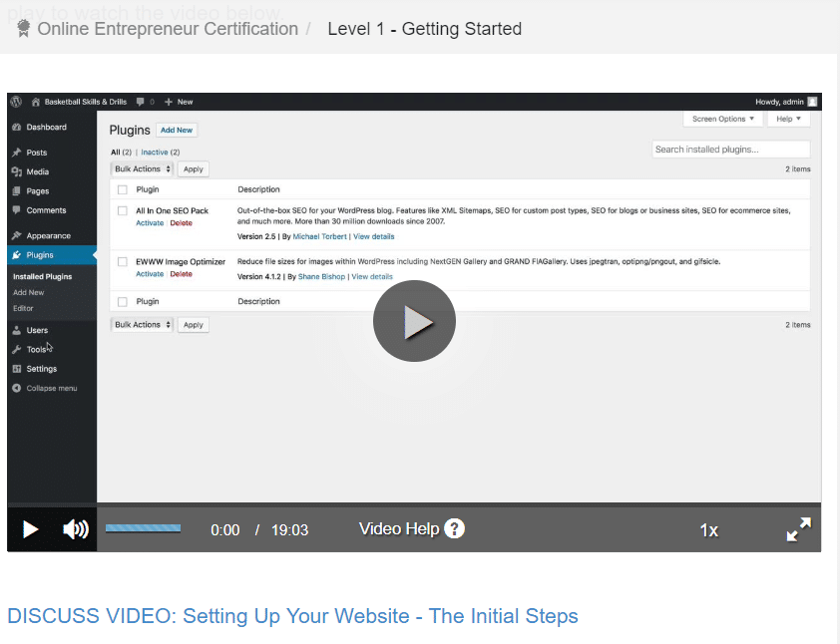
Task: Open the Media icon in the sidebar
Action: coord(17,171)
